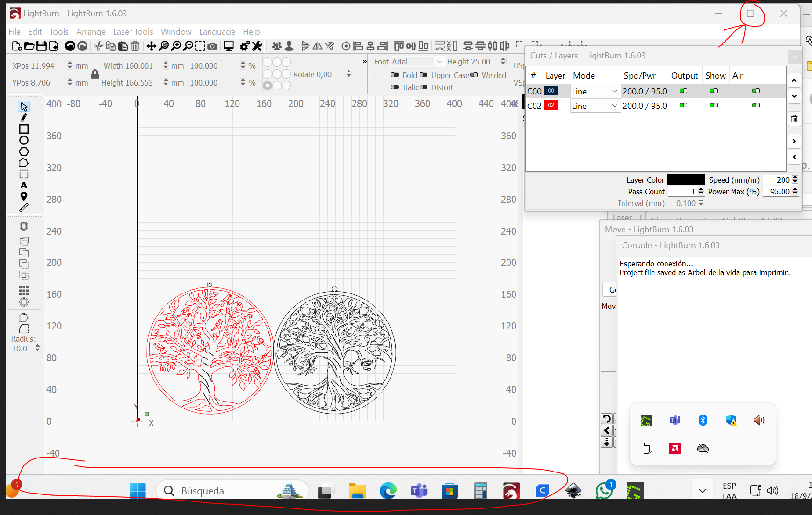Viewport: 812px width, 515px height.
Task: Toggle Show for layer C00
Action: click(714, 91)
